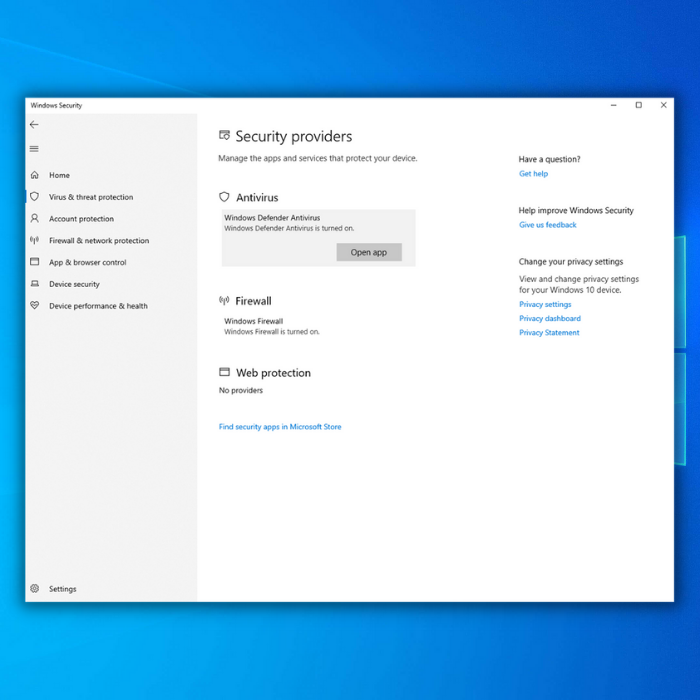700x700 pixels.
Task: Click the No providers text
Action: tap(241, 390)
